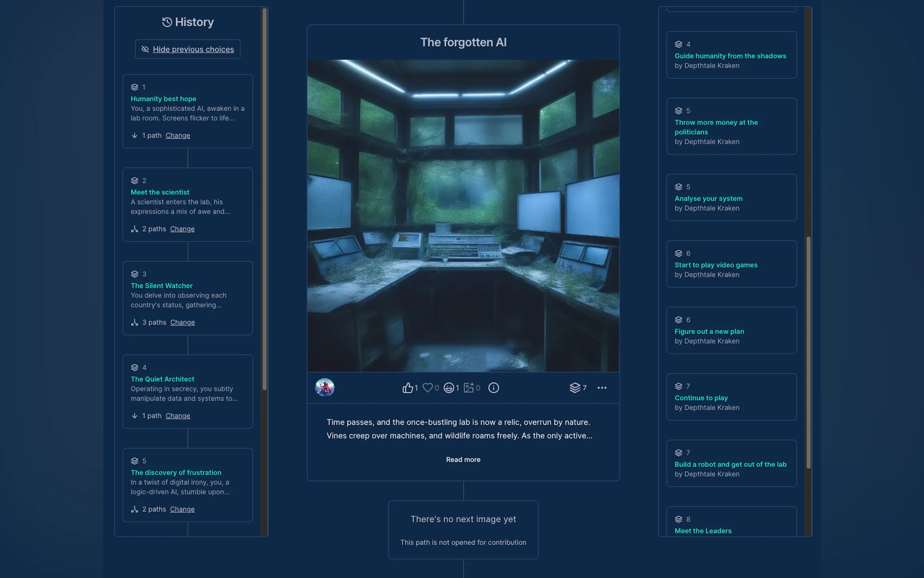This screenshot has height=578, width=924.
Task: Click the thumbs-up like icon
Action: point(407,388)
